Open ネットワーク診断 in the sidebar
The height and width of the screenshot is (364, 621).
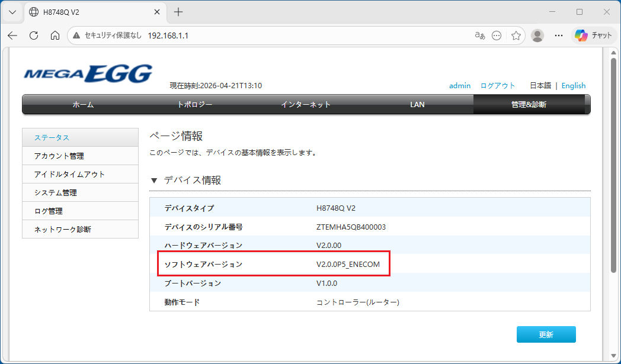click(81, 229)
